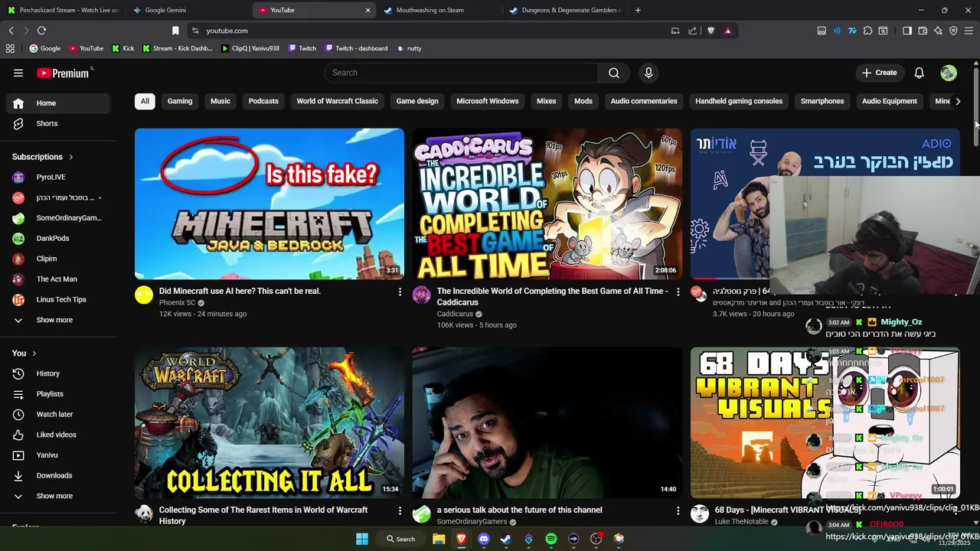Select the Music filter chip
The image size is (980, 551).
[x=220, y=101]
